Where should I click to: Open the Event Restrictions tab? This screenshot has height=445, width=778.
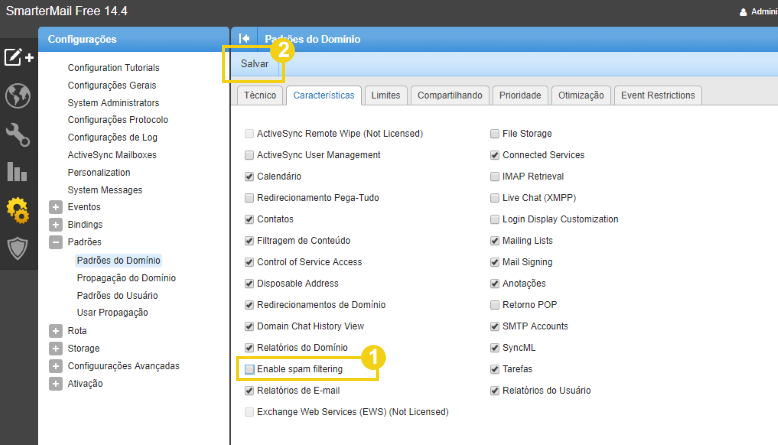coord(658,95)
